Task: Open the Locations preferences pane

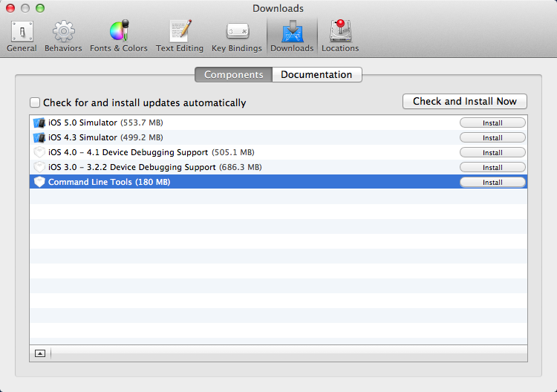Action: coord(340,36)
